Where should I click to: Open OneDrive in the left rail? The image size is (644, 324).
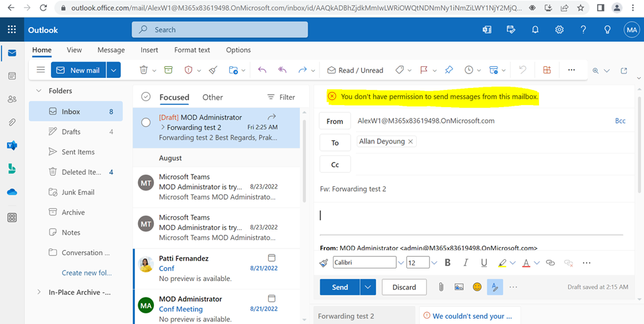tap(12, 192)
